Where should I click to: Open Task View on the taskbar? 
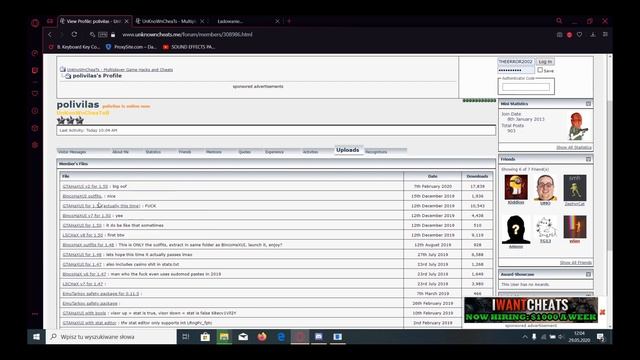click(x=186, y=337)
